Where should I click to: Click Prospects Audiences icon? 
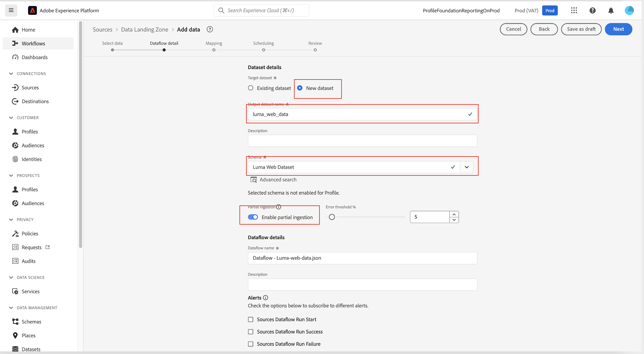[x=15, y=203]
